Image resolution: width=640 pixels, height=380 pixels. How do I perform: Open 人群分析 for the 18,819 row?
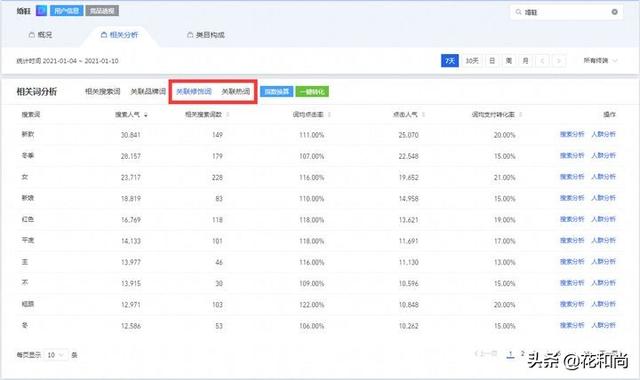603,198
